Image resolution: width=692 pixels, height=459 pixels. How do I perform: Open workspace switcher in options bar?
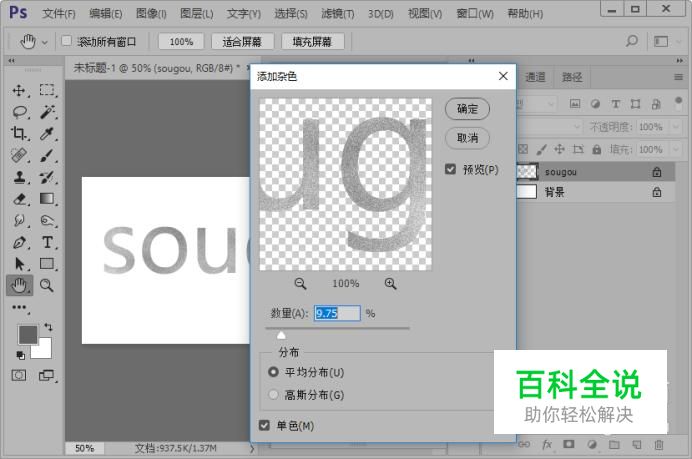click(x=661, y=41)
